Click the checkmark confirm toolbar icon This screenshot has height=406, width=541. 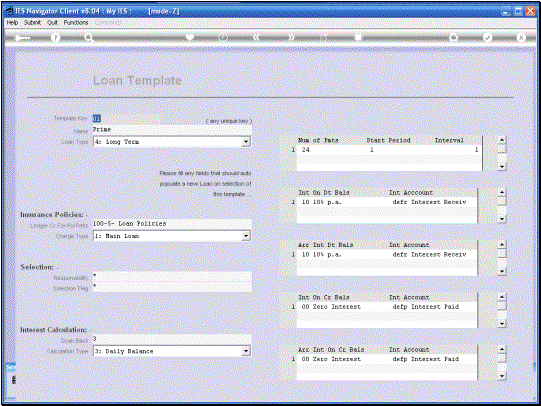coord(488,38)
